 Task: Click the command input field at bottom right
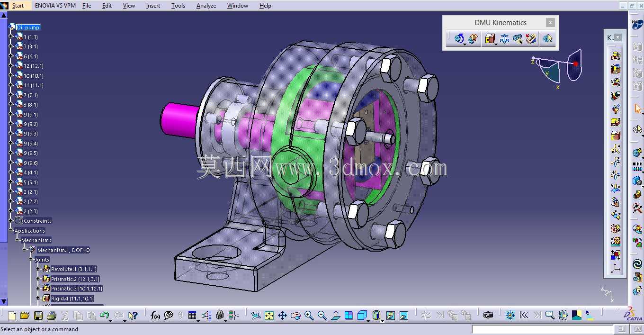point(543,329)
